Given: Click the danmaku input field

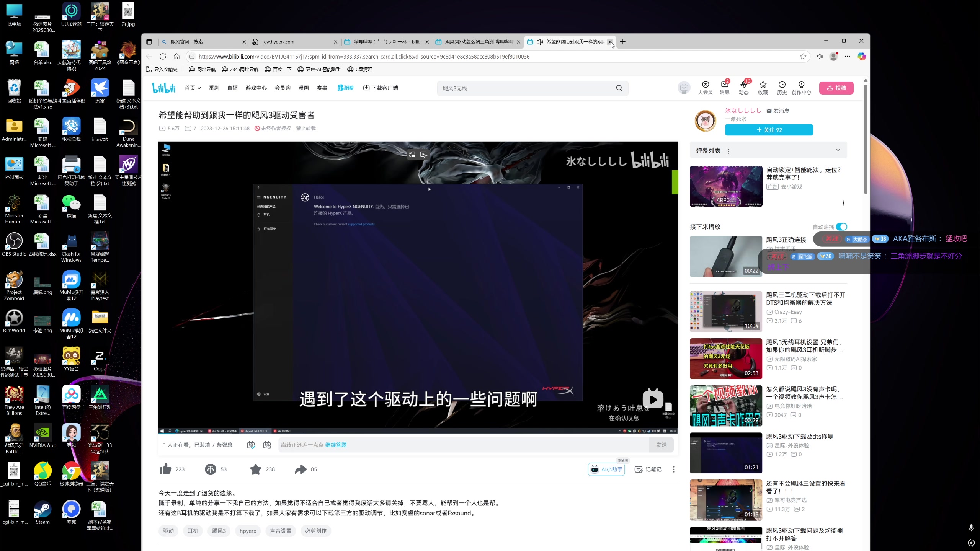Looking at the screenshot, I should (463, 445).
